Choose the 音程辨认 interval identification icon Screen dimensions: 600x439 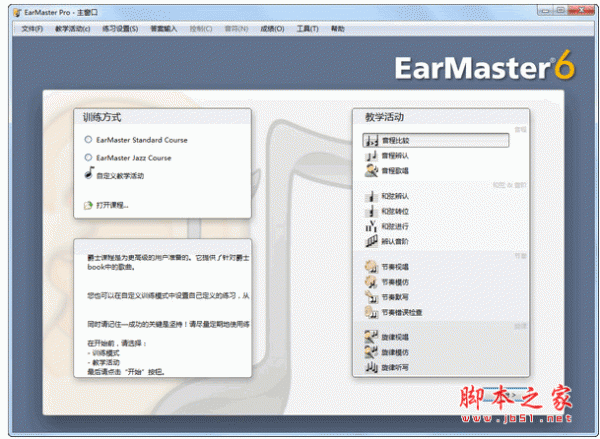[x=371, y=156]
